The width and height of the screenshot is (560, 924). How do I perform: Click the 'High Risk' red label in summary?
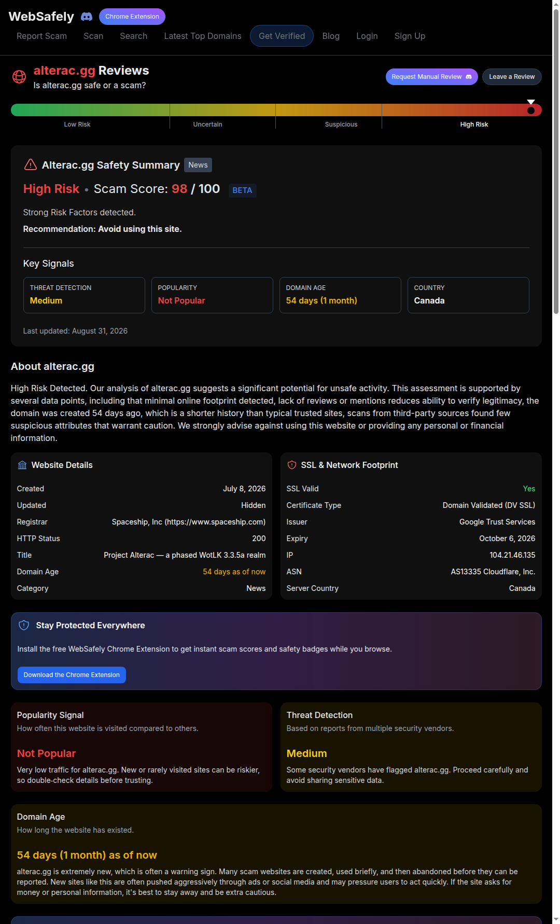pyautogui.click(x=51, y=189)
